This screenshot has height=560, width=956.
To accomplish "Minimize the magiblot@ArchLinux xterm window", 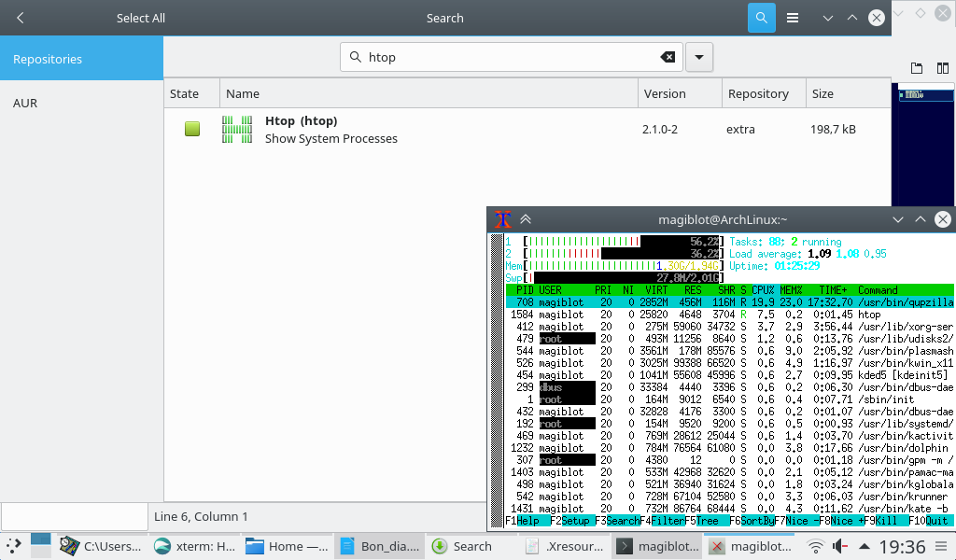I will tap(897, 219).
